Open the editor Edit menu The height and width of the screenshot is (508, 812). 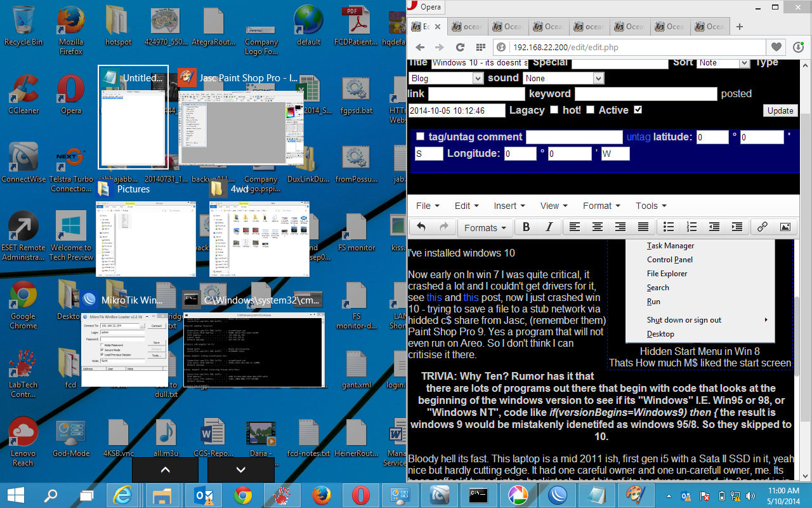tap(466, 206)
